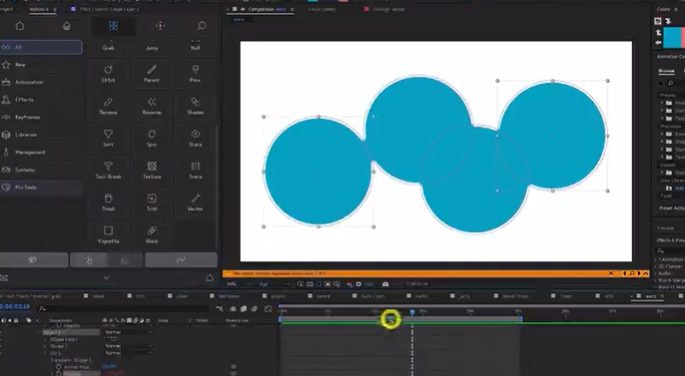Click the Parent tool icon

[152, 73]
